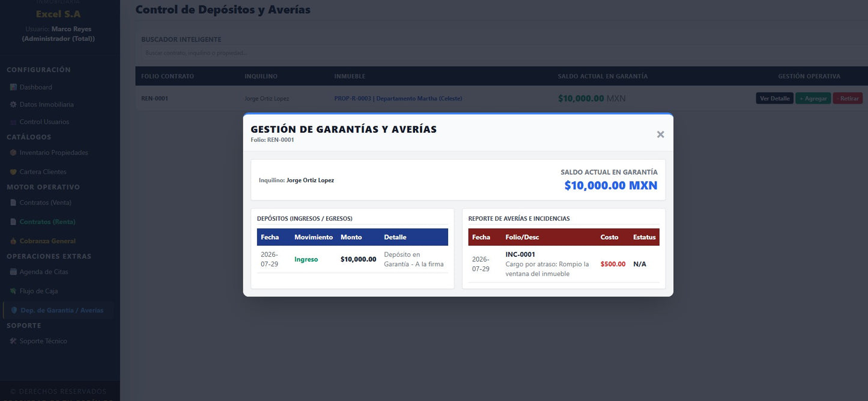Viewport: 868px width, 401px height.
Task: Click the + Agregar button for REN-0001
Action: (x=813, y=99)
